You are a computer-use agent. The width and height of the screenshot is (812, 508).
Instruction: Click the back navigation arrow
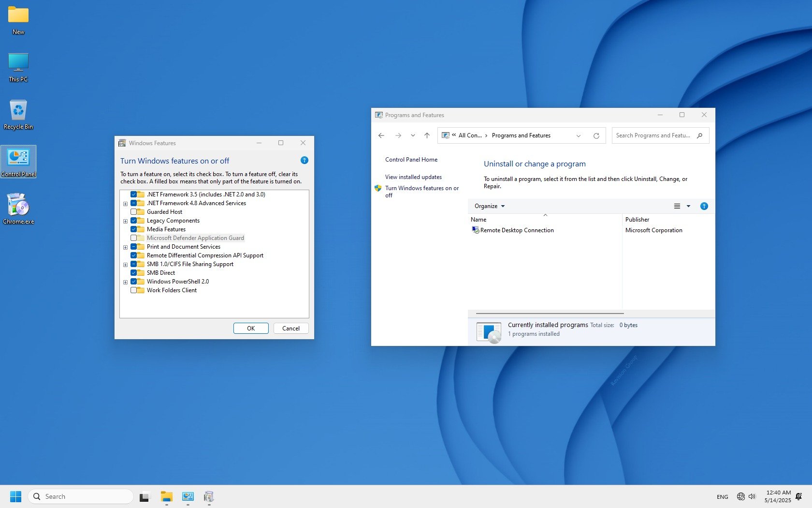tap(381, 136)
